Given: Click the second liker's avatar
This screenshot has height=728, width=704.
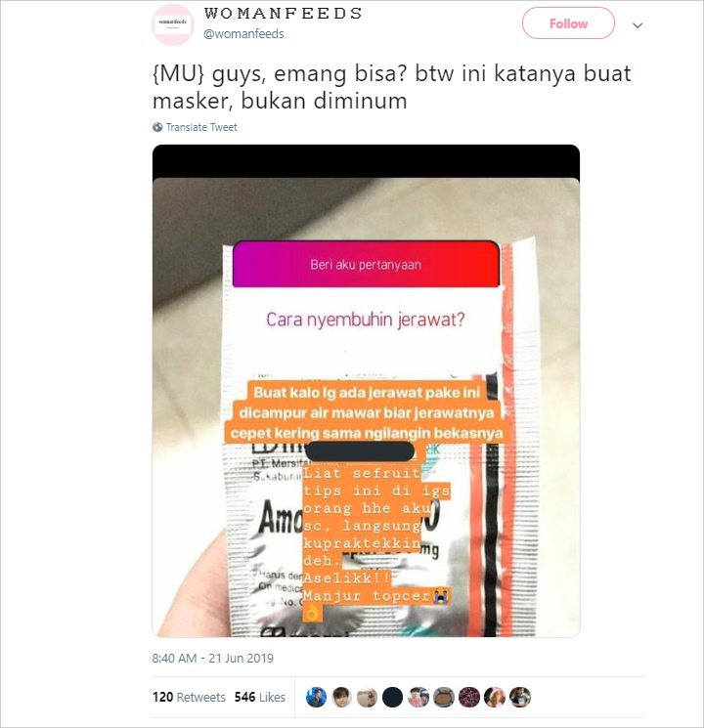Looking at the screenshot, I should click(x=341, y=698).
